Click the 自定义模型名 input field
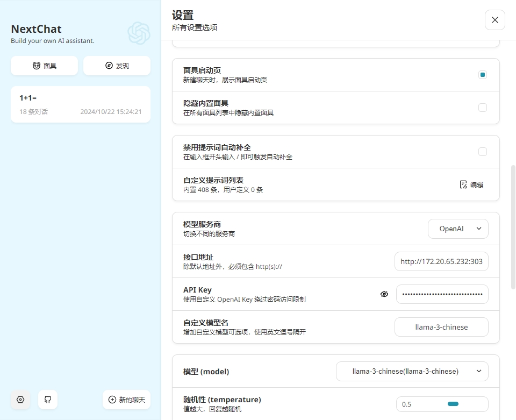The image size is (516, 420). click(x=441, y=327)
